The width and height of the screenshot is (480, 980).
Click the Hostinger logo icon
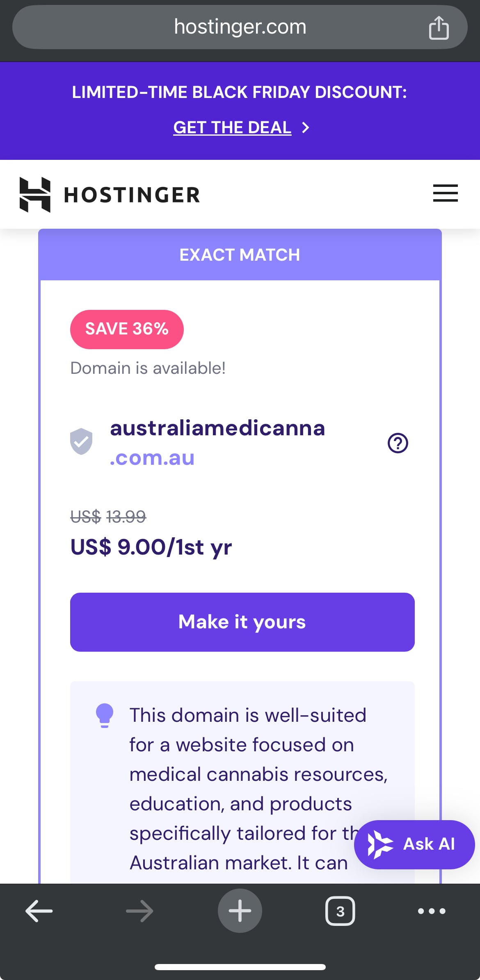(35, 195)
